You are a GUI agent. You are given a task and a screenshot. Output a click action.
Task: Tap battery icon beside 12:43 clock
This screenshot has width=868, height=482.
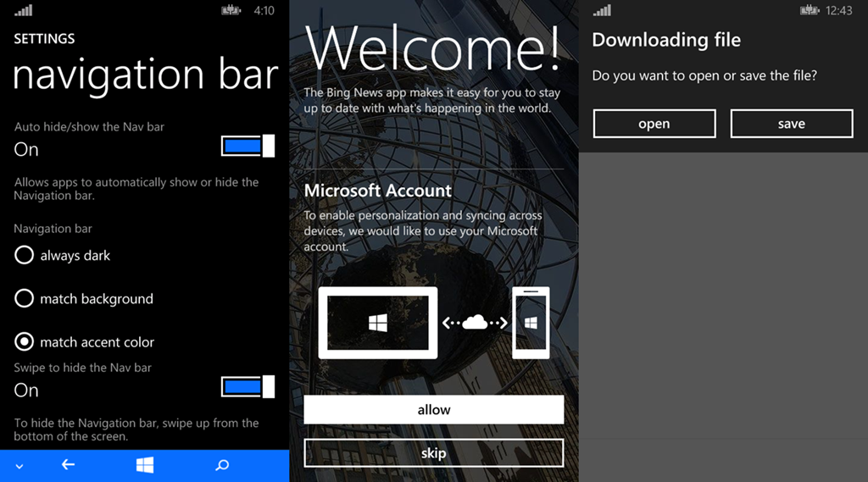[810, 10]
